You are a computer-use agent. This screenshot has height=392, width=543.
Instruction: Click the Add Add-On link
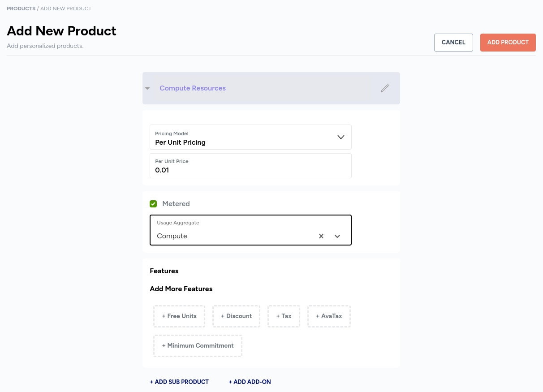pos(250,382)
